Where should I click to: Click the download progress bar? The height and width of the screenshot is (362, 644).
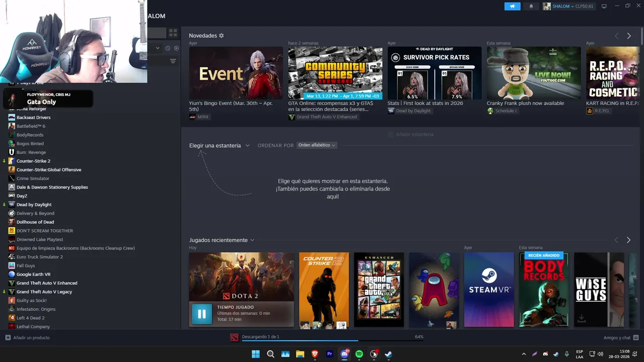[333, 340]
